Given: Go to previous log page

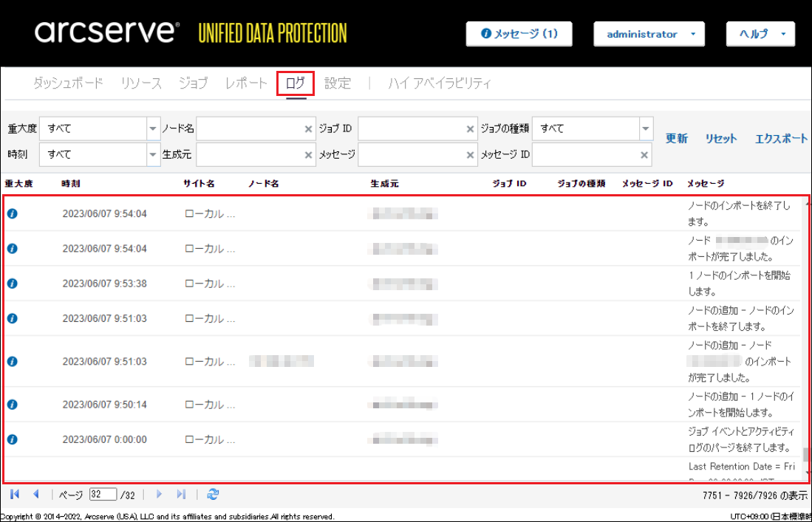Looking at the screenshot, I should click(35, 495).
